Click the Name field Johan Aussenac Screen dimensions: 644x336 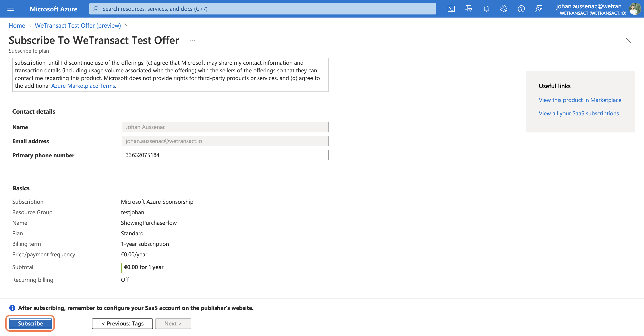[225, 127]
